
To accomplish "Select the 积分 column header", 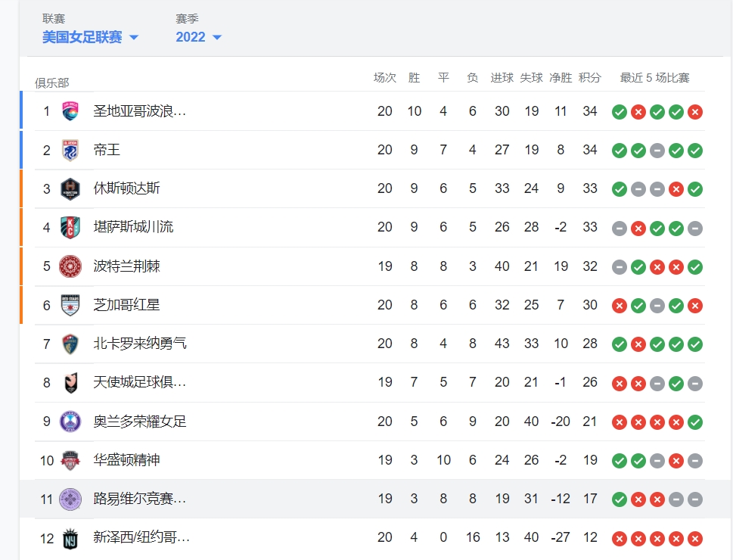I will click(x=589, y=78).
